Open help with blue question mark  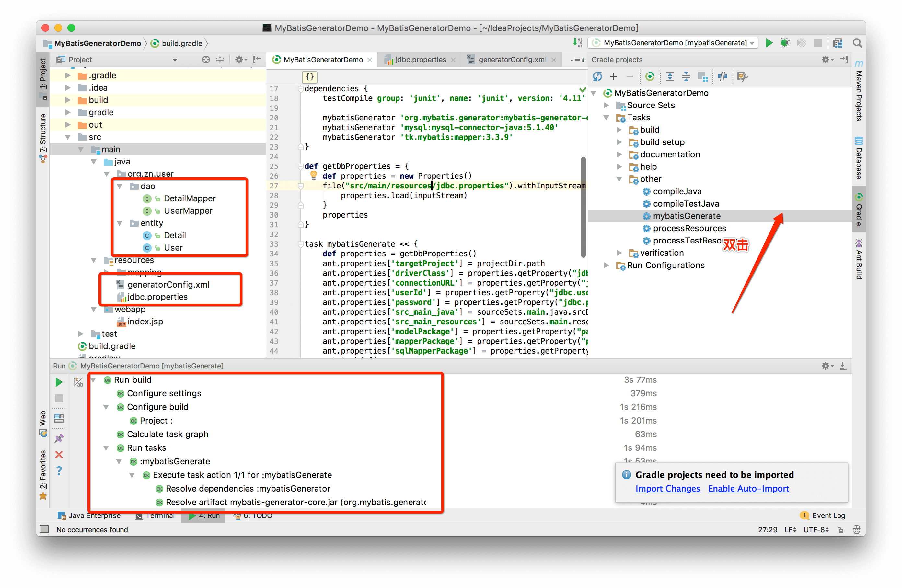(59, 471)
